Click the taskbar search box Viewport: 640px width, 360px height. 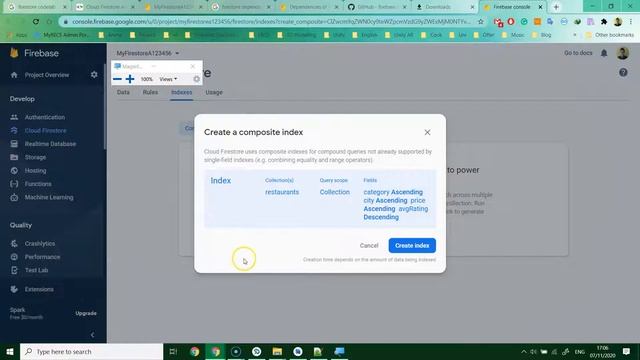pos(91,351)
